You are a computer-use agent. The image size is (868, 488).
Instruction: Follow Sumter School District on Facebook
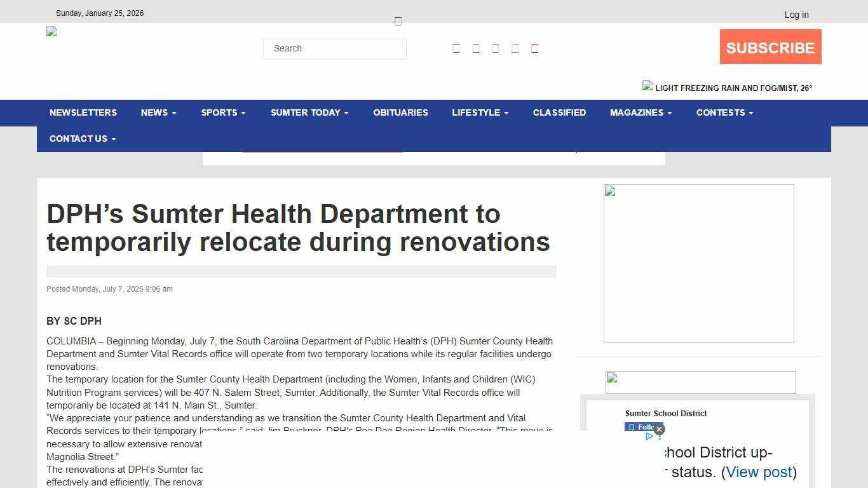coord(642,427)
